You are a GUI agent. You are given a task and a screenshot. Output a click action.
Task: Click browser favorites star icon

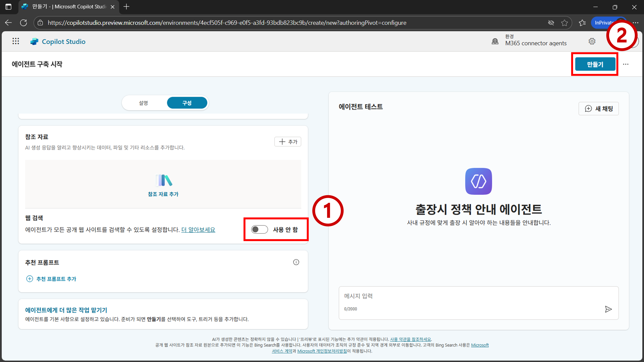564,23
